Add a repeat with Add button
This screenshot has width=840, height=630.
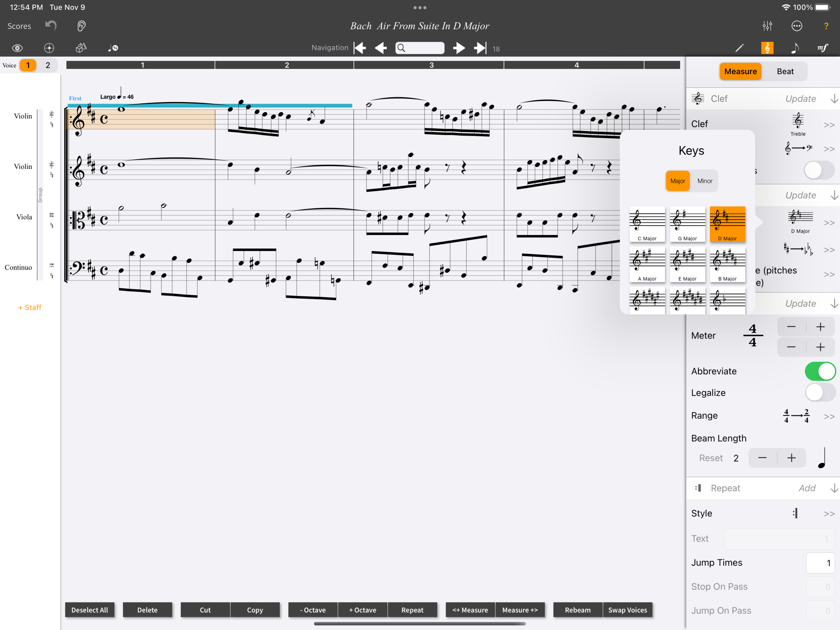(x=807, y=488)
